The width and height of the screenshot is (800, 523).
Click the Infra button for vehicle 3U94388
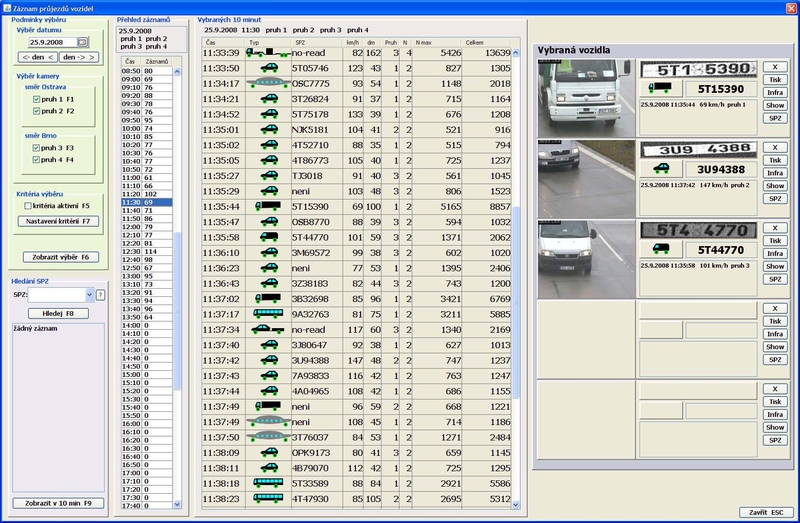click(775, 172)
